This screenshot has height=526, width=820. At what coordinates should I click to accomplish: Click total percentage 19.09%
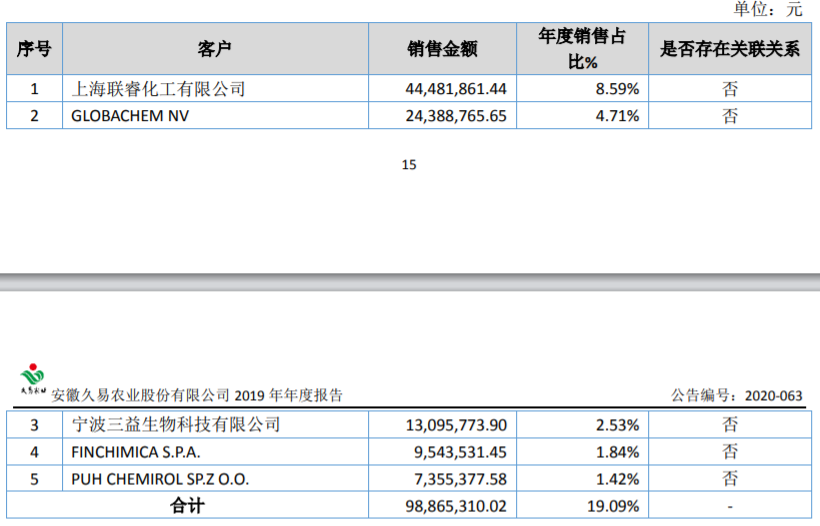coord(613,506)
